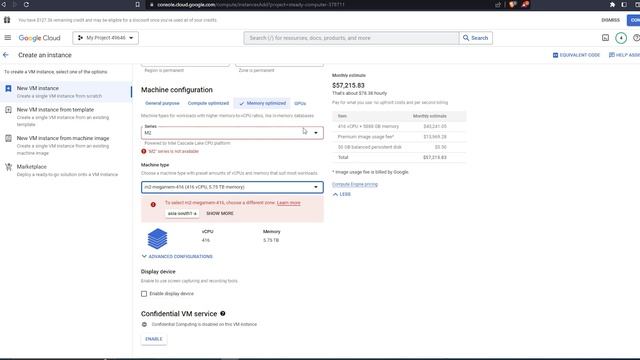This screenshot has height=360, width=640.
Task: Click the machine image sidebar icon
Action: click(8, 138)
